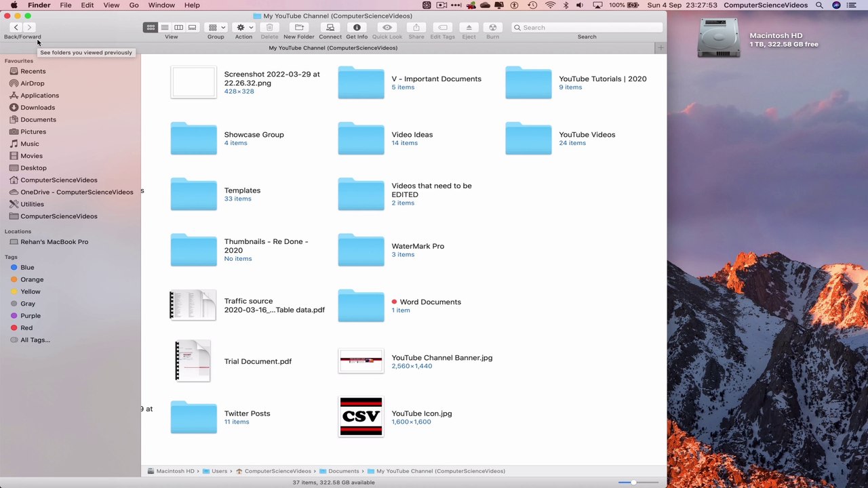Open the Group sorting dropdown
This screenshot has height=488, width=868.
point(216,27)
